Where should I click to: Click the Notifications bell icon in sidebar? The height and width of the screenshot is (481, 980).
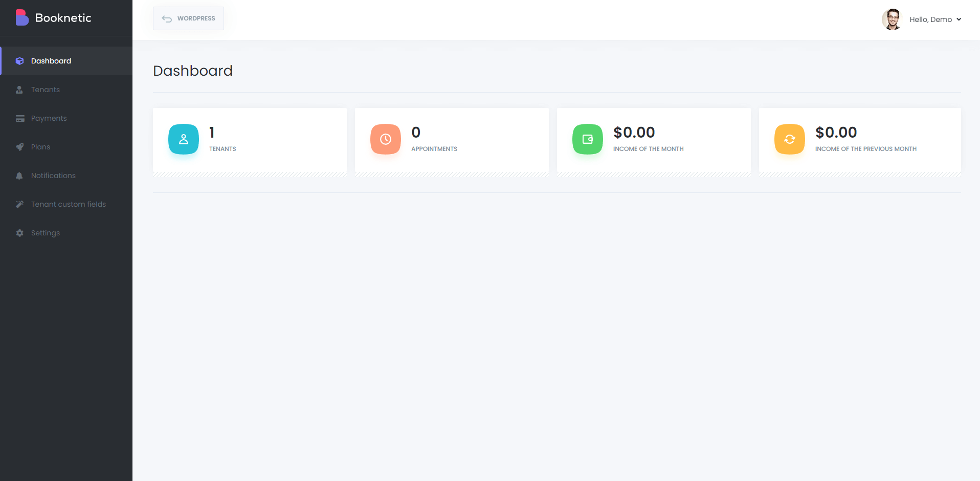pos(19,176)
